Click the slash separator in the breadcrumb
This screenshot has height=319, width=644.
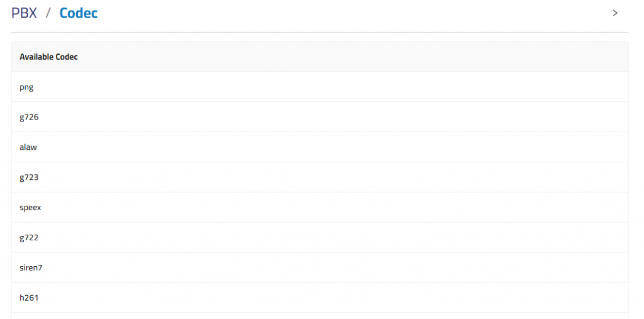coord(48,13)
